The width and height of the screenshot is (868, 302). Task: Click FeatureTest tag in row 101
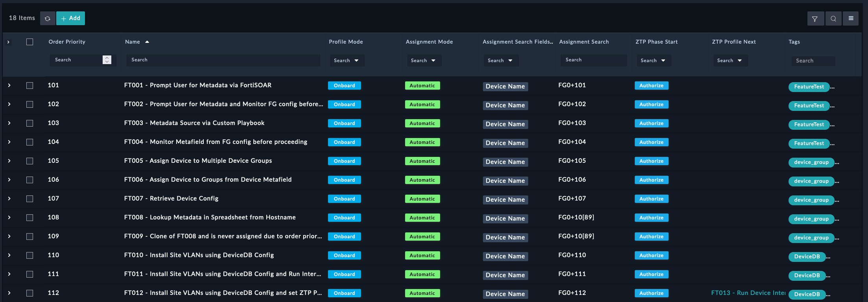809,87
